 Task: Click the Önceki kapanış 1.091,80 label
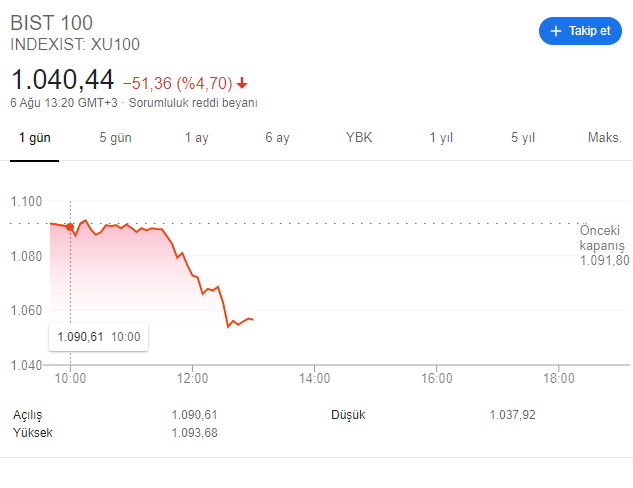point(603,245)
